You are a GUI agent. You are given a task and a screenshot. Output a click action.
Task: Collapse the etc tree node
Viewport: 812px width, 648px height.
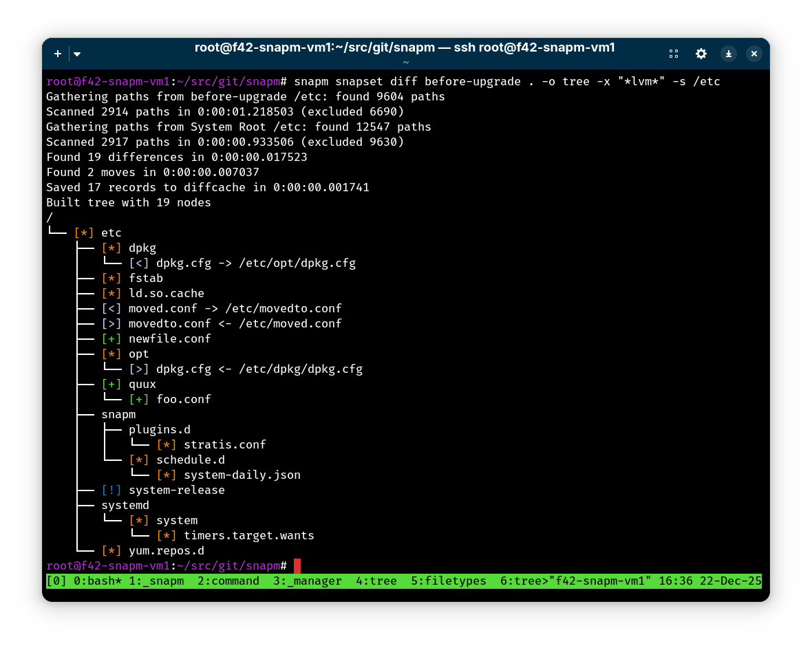click(111, 233)
